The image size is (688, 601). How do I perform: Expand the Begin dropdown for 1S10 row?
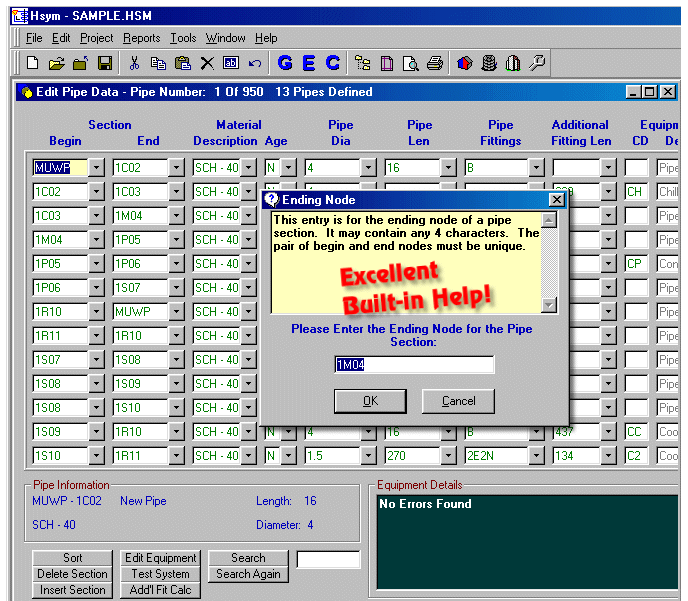click(x=96, y=456)
